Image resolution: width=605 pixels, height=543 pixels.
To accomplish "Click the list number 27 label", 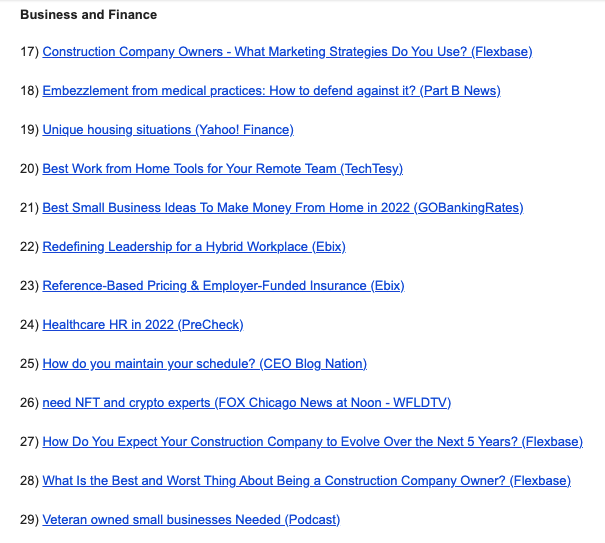I will click(x=29, y=442).
